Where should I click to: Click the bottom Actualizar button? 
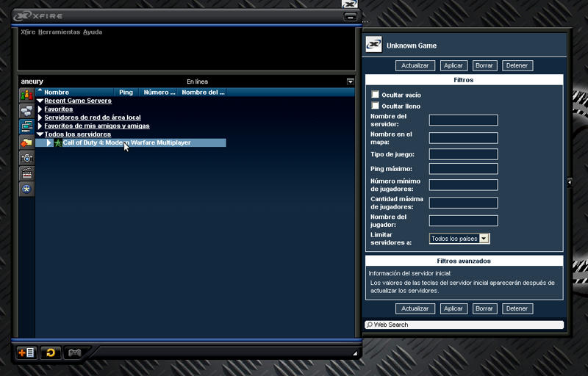click(x=415, y=308)
